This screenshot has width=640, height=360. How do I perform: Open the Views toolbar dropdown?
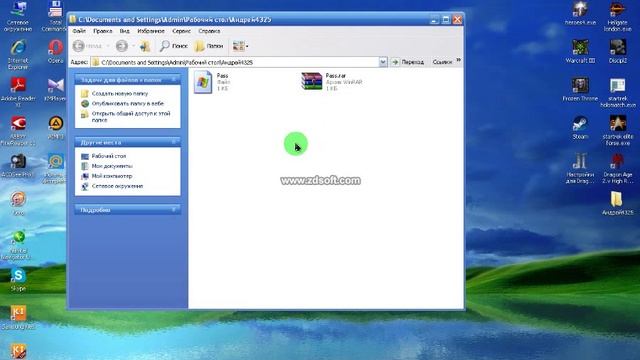click(240, 46)
